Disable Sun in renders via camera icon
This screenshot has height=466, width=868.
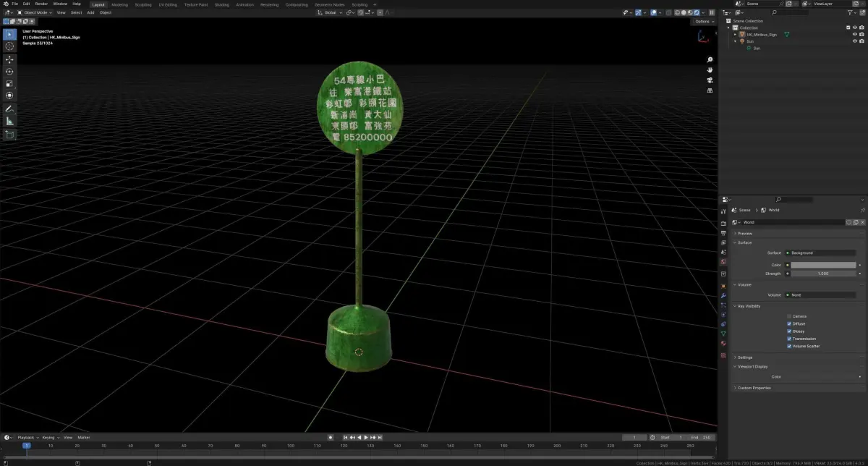point(862,41)
